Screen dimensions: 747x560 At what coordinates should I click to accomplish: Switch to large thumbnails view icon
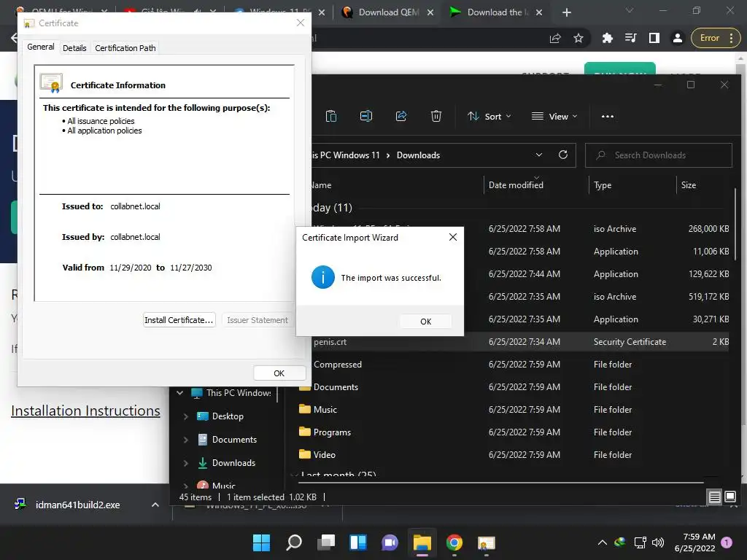coord(729,497)
